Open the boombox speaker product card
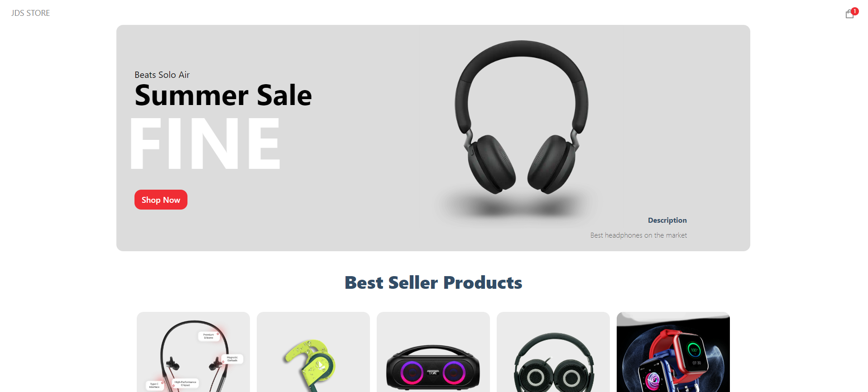Image resolution: width=868 pixels, height=392 pixels. pos(433,352)
